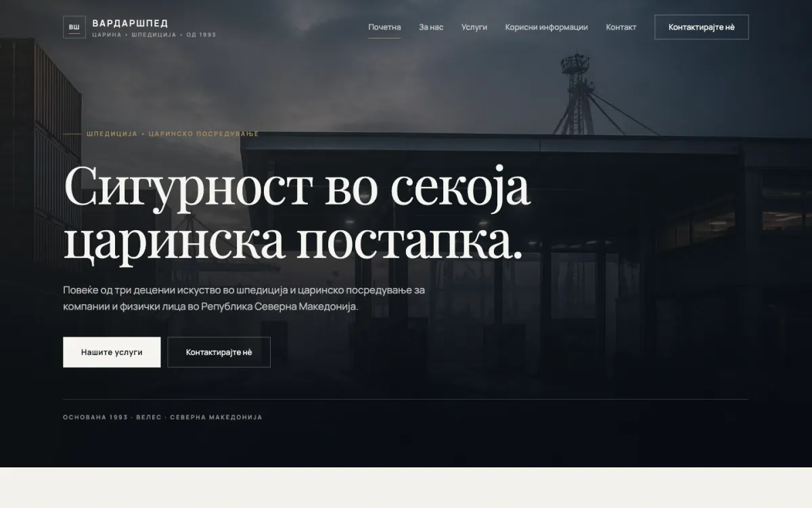Click the ВШ logo icon
This screenshot has width=812, height=508.
(x=74, y=27)
